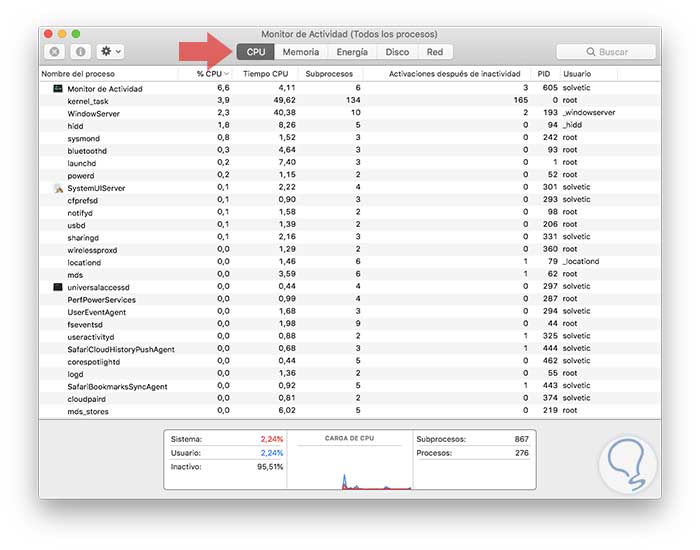Click the 134 Subprocesos cell

coord(353,100)
